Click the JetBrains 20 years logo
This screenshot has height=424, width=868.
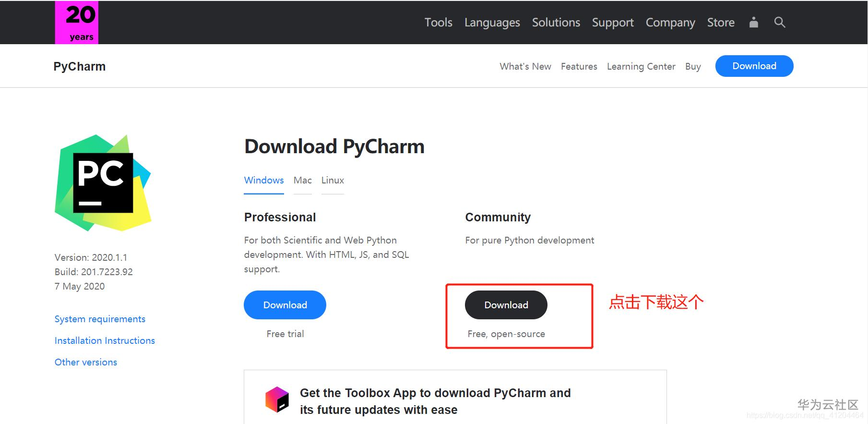point(76,23)
